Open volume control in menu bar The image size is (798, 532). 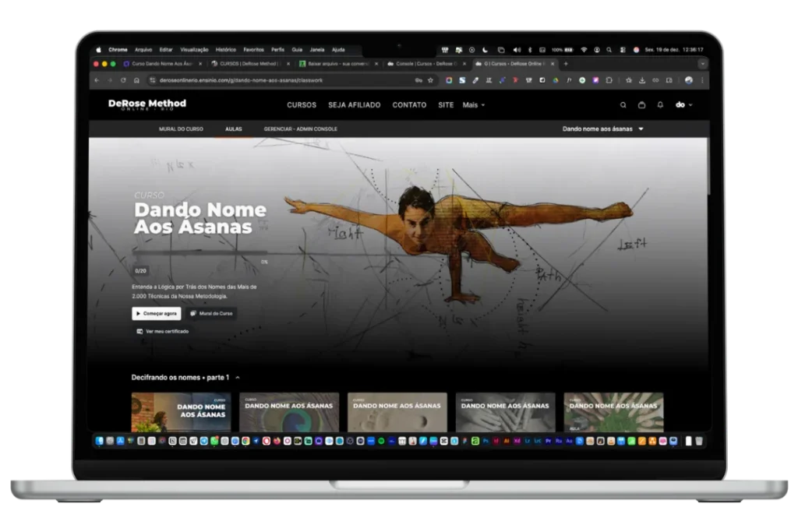[x=517, y=50]
